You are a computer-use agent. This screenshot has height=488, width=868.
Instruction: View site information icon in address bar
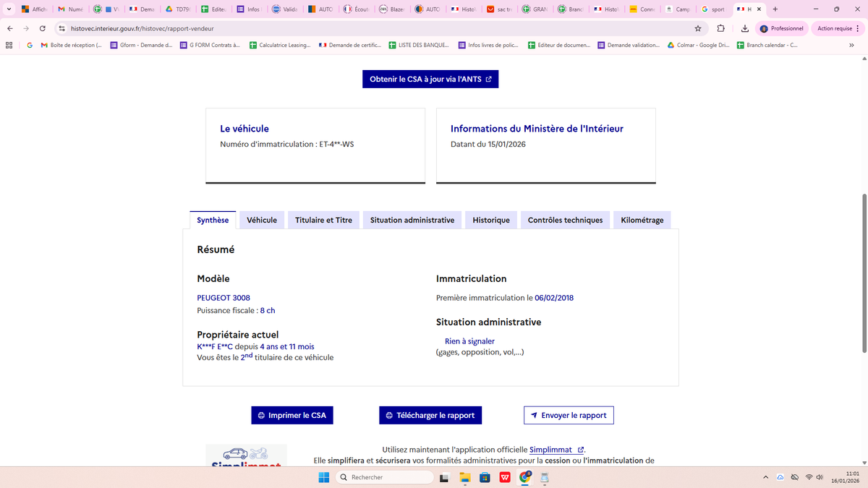pyautogui.click(x=61, y=28)
